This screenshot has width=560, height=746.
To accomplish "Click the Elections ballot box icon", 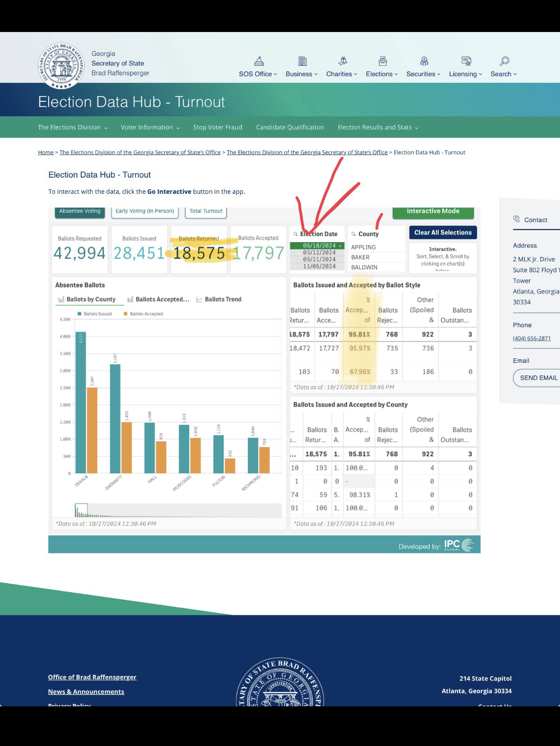I will tap(383, 61).
